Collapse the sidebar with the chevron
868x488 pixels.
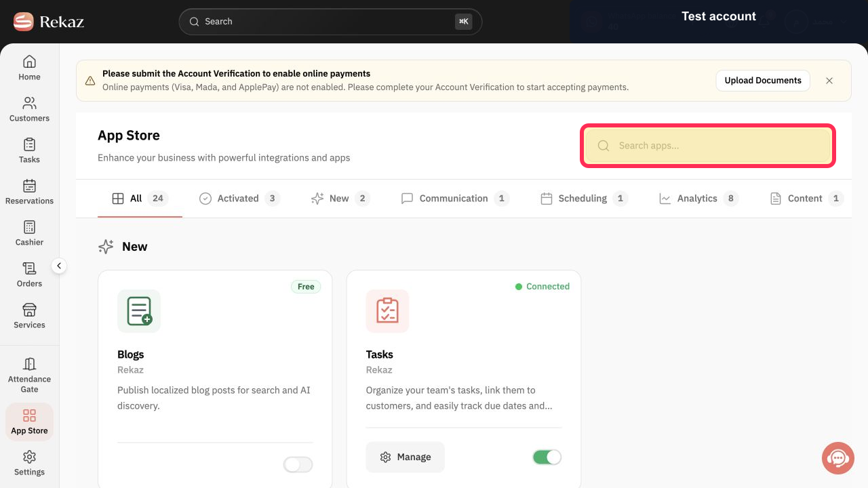59,266
